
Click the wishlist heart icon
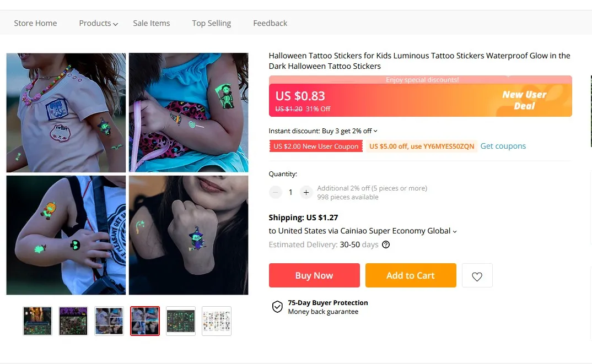[x=477, y=276]
